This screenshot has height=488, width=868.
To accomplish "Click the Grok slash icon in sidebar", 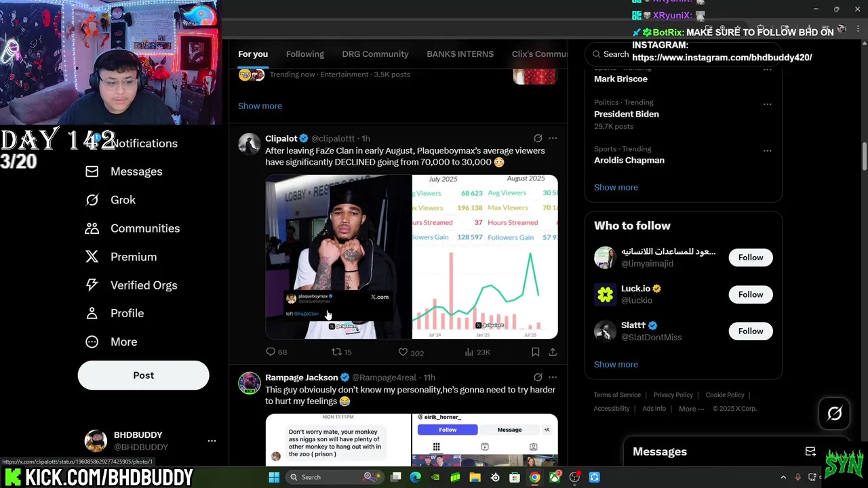I will [x=92, y=200].
